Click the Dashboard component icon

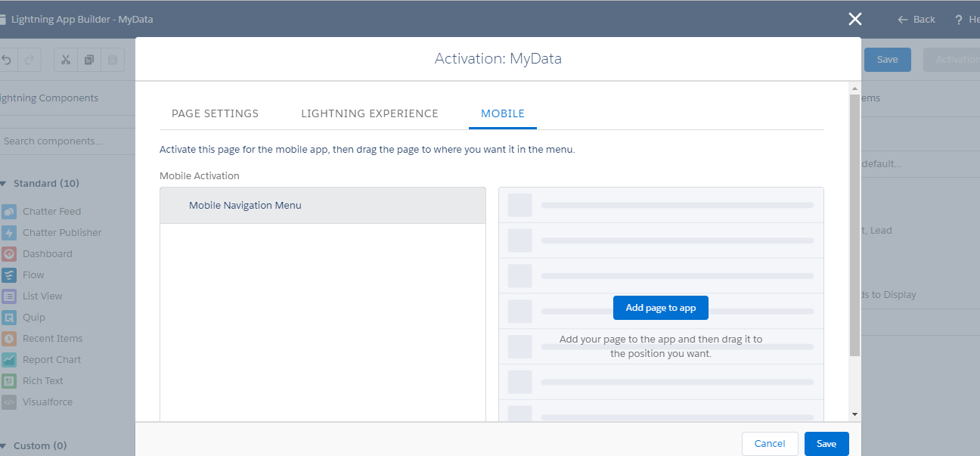click(9, 254)
